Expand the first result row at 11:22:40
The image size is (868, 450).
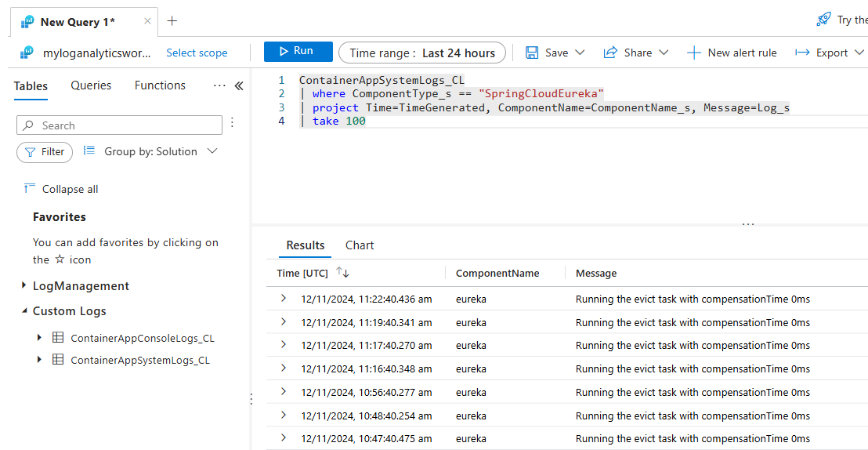point(284,298)
